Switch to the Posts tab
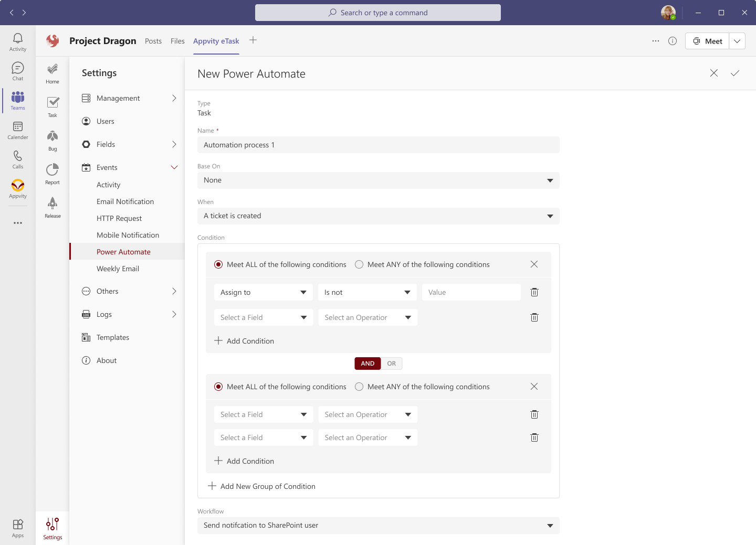 153,41
